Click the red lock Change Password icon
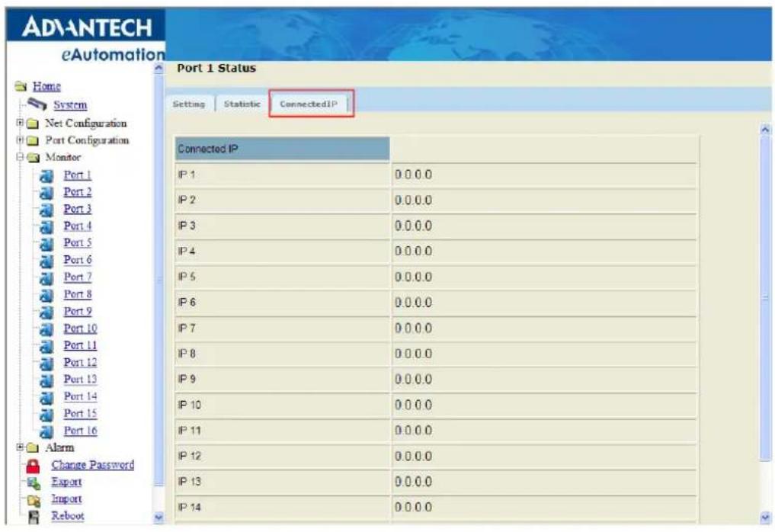This screenshot has width=775, height=532. coord(33,466)
